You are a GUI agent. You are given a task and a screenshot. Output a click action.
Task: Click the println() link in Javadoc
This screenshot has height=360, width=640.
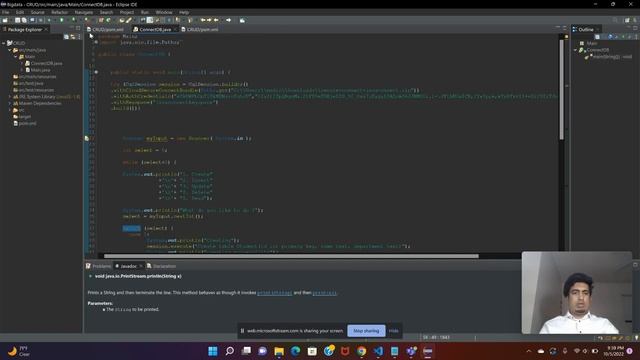324,293
